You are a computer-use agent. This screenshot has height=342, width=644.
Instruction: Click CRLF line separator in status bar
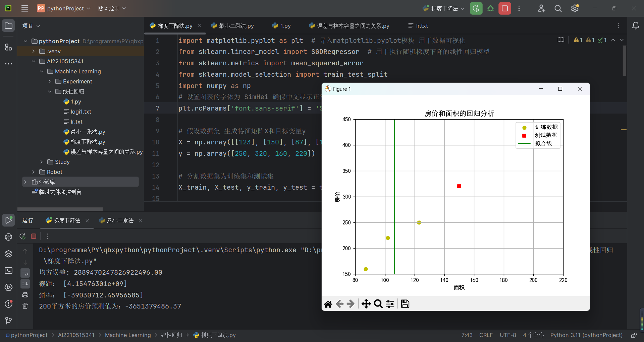pyautogui.click(x=486, y=335)
